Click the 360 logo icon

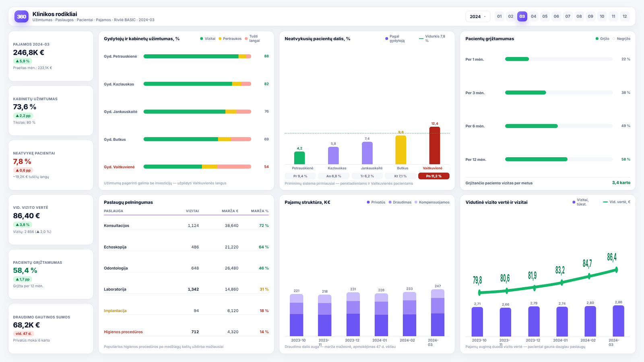pyautogui.click(x=21, y=16)
